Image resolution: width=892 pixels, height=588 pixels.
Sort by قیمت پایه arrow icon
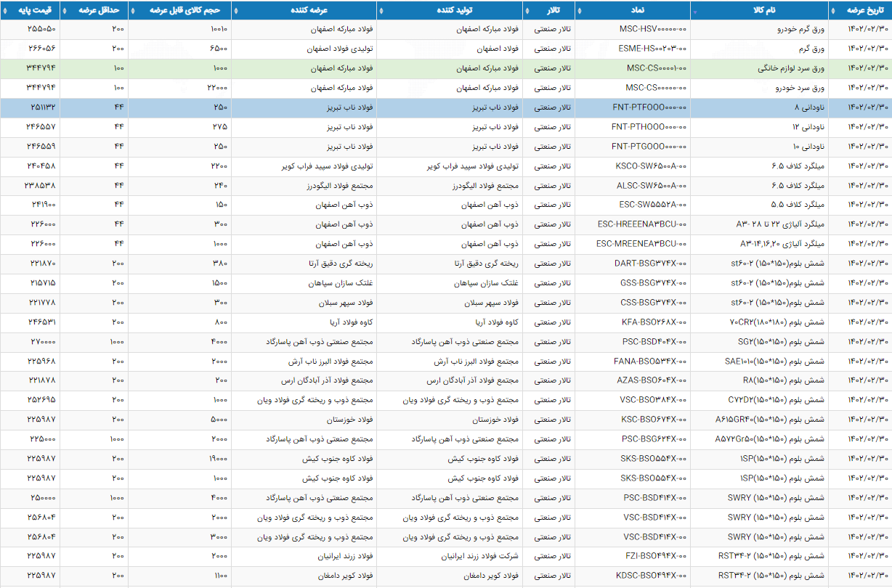tap(6, 11)
